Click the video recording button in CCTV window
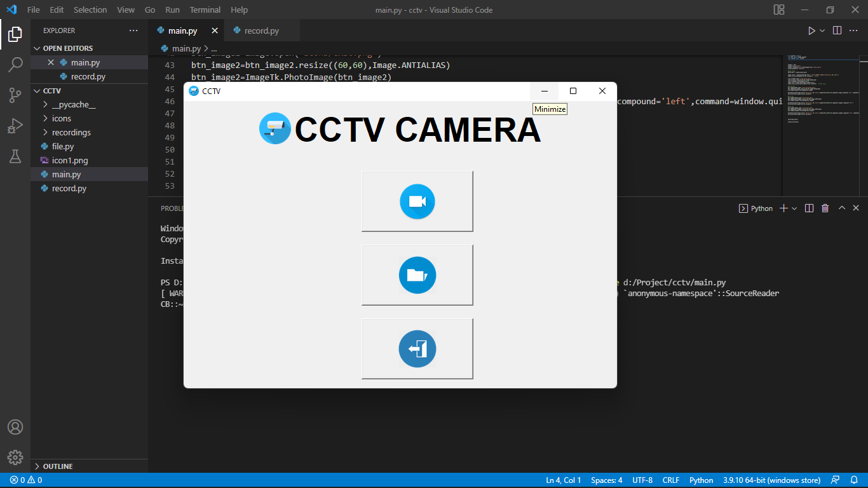This screenshot has width=868, height=488. pyautogui.click(x=417, y=201)
